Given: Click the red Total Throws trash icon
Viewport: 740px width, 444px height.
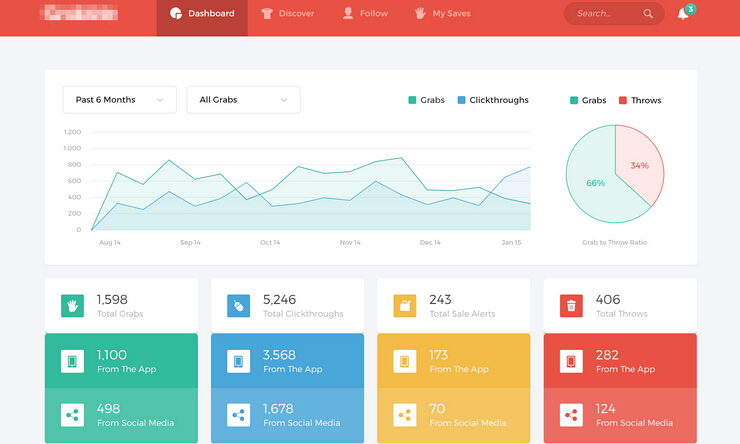Looking at the screenshot, I should [571, 306].
